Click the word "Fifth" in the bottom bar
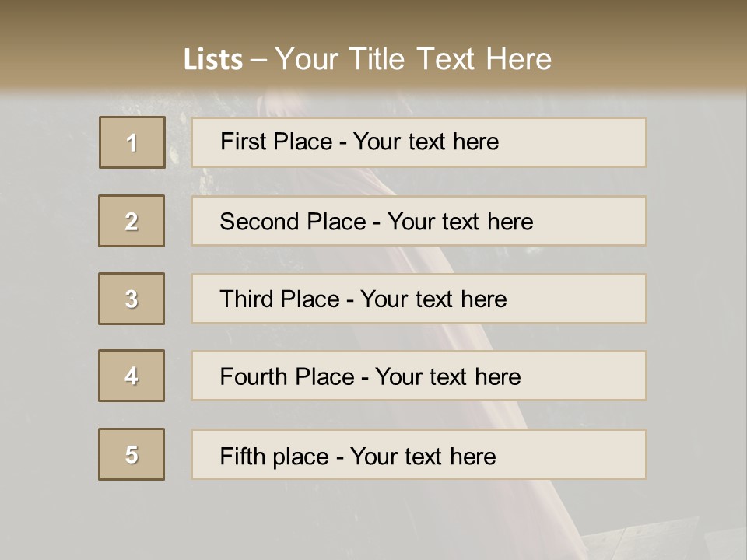The image size is (747, 560). coord(241,456)
